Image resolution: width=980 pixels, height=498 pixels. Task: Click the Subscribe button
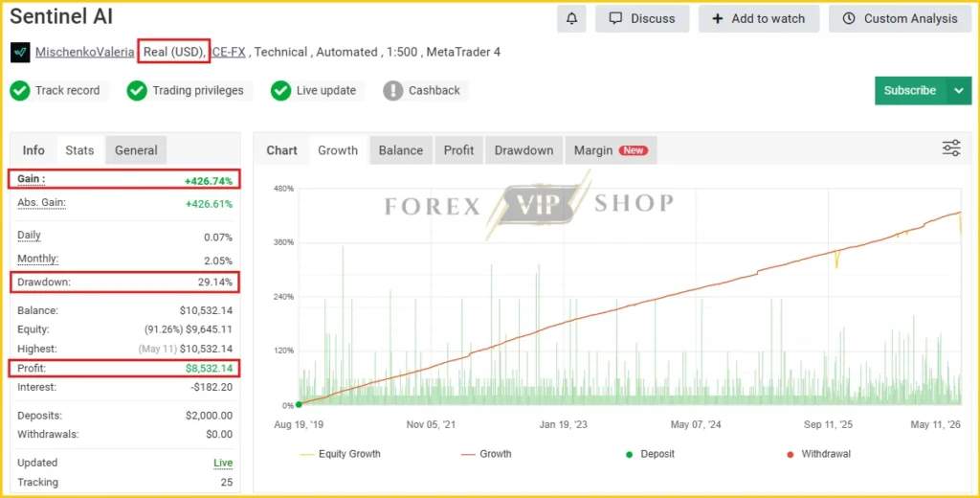click(911, 91)
